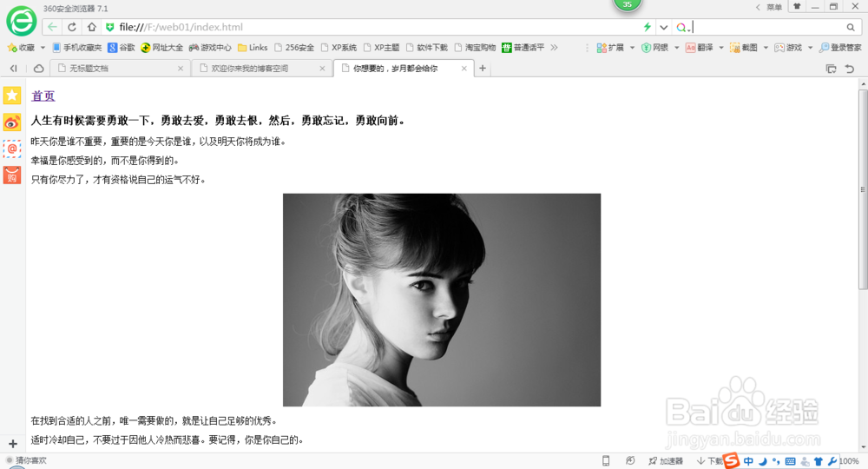868x469 pixels.
Task: Open a new tab with the plus button
Action: coord(483,68)
